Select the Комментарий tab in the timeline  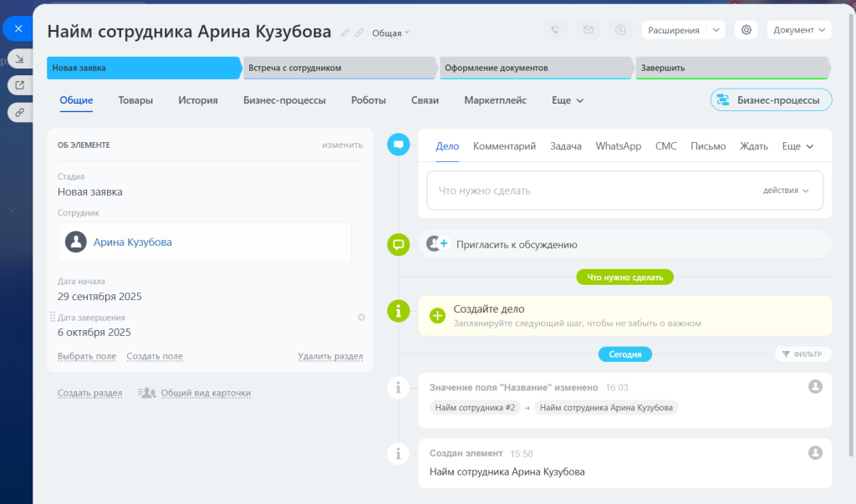click(504, 146)
